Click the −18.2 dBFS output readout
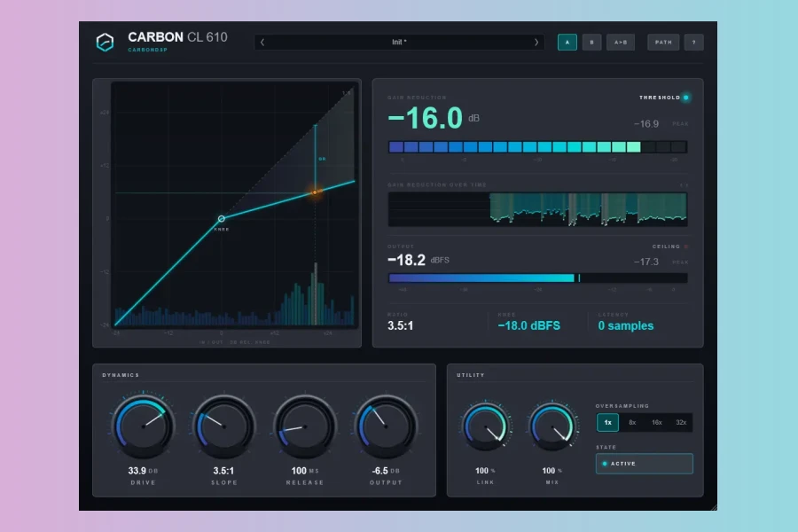This screenshot has width=798, height=532. coord(419,260)
